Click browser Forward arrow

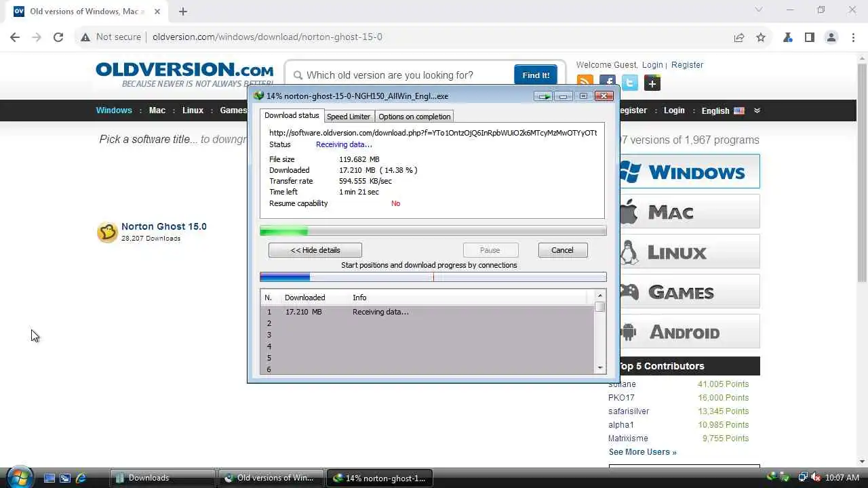click(37, 37)
